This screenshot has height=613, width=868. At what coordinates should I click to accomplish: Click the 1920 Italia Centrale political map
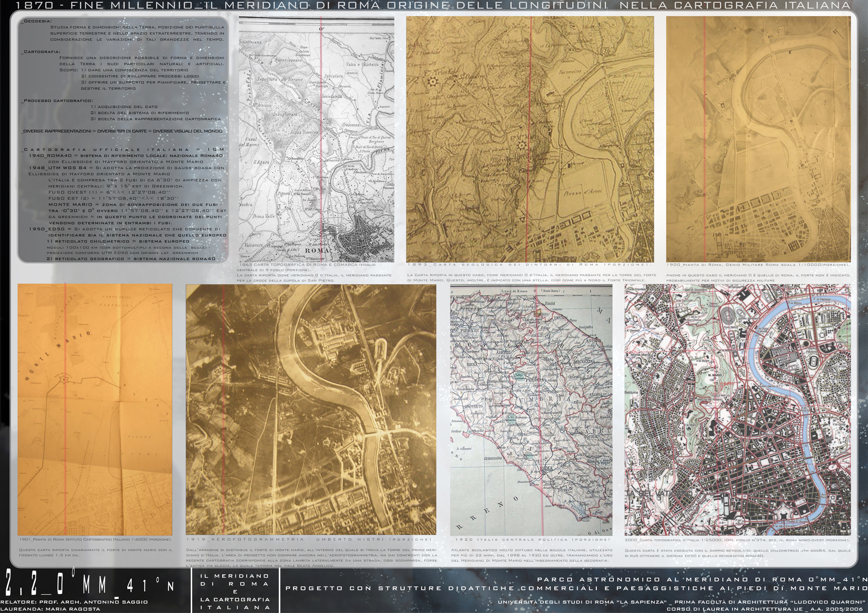(531, 409)
